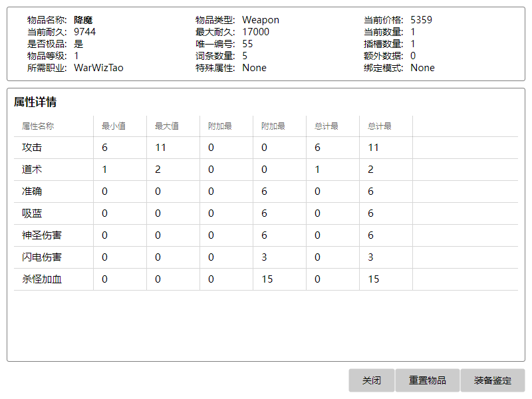532x399 pixels.
Task: Click the 物品类型 value Weapon
Action: [261, 20]
